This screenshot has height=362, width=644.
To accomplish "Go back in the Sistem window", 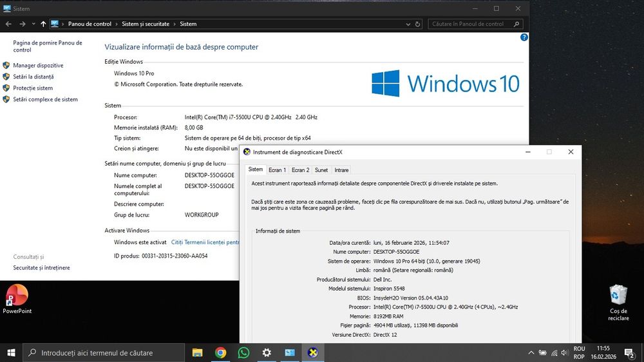I will coord(8,24).
